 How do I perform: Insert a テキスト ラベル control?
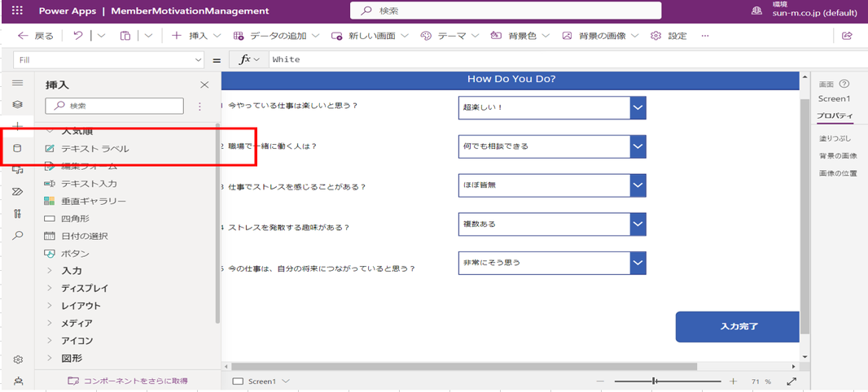(94, 149)
